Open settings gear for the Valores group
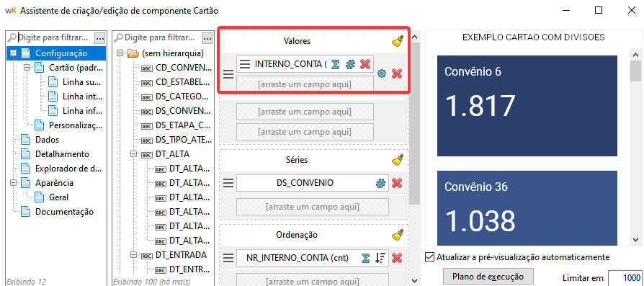The width and height of the screenshot is (644, 286). (x=382, y=74)
